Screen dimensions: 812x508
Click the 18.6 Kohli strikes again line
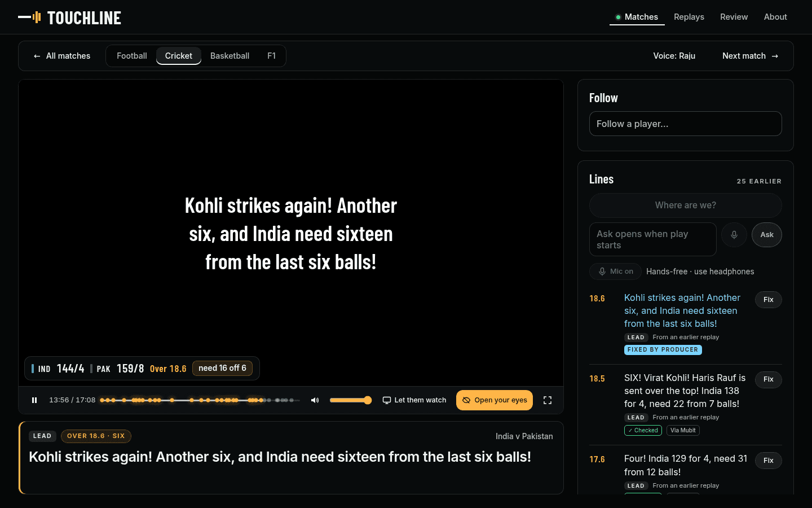[682, 310]
